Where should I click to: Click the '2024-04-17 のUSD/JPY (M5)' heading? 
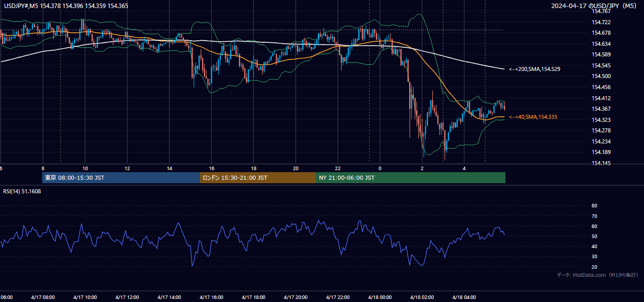click(x=595, y=6)
